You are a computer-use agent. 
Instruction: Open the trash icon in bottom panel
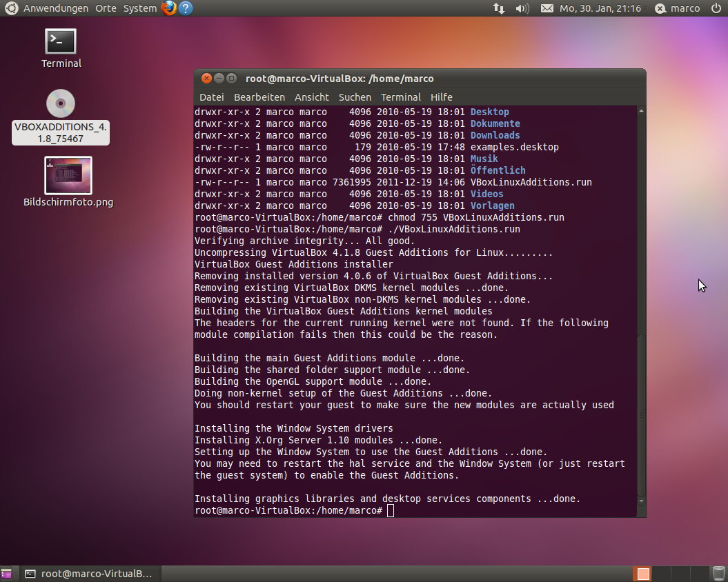[719, 574]
